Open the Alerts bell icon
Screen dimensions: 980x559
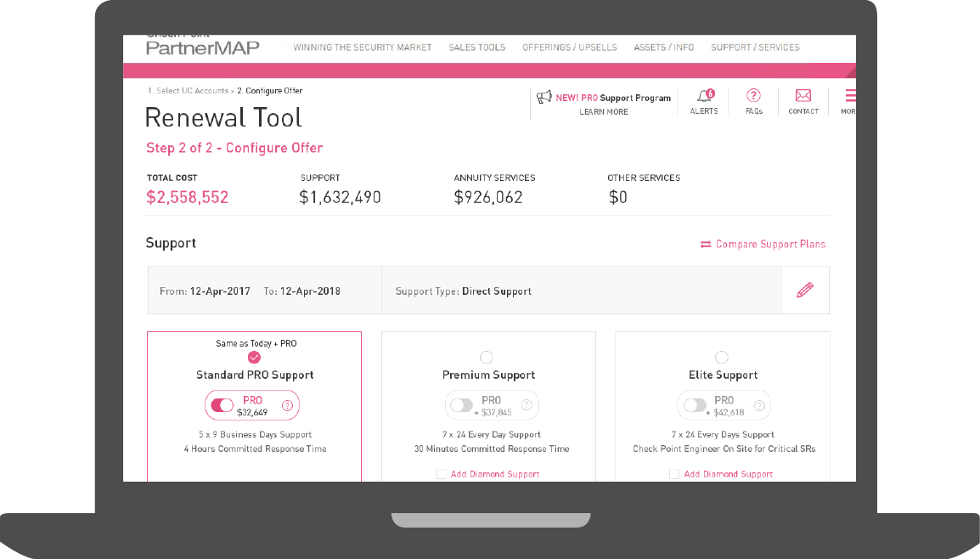704,96
